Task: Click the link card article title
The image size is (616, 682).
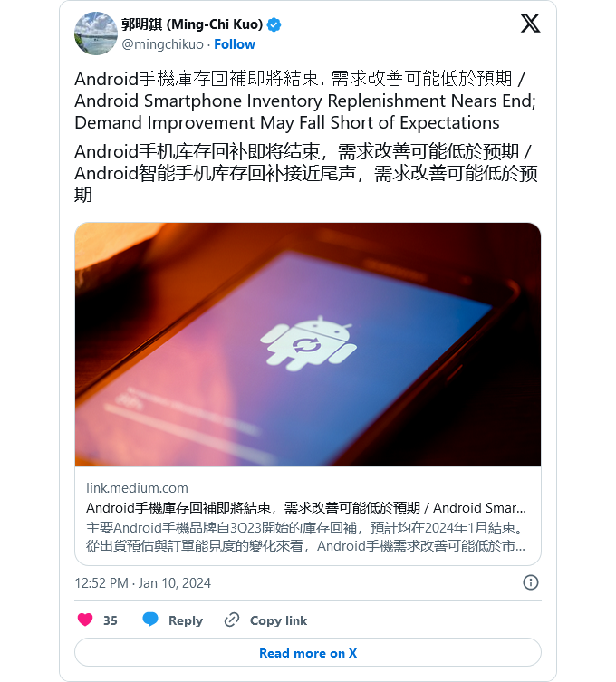Action: click(x=306, y=507)
